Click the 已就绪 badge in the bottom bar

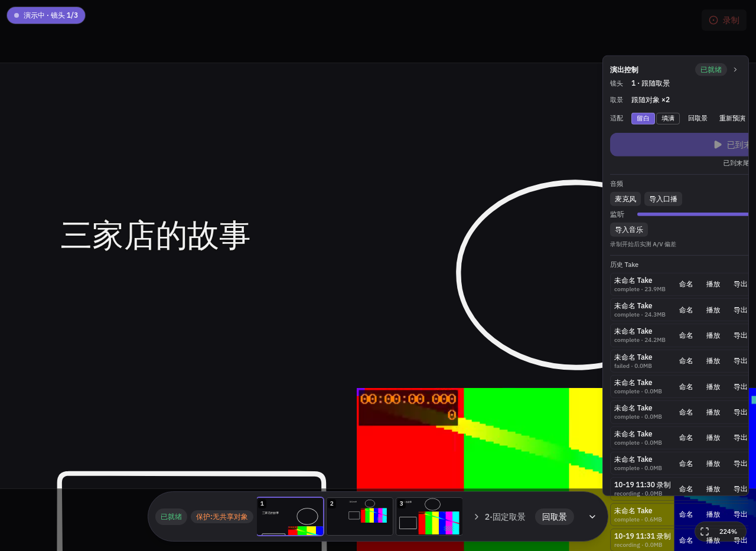point(171,517)
